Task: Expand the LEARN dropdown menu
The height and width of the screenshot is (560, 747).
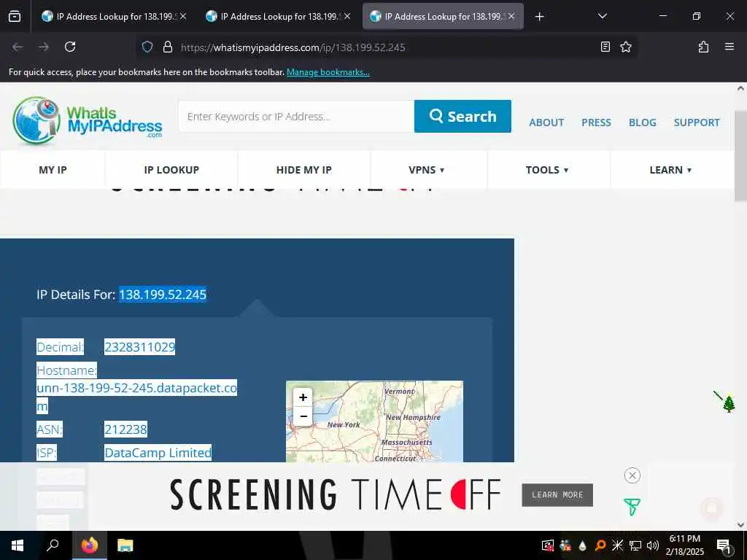Action: (x=671, y=170)
